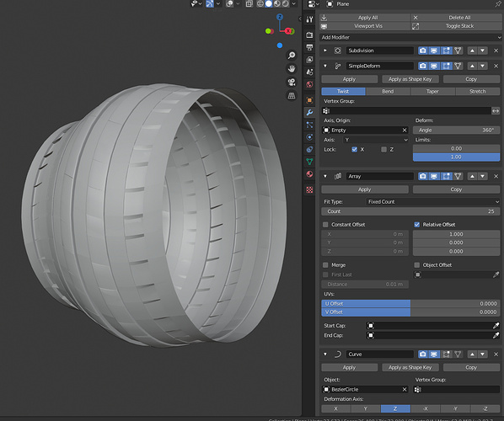This screenshot has width=504, height=421.
Task: Open the Object properties tab icon
Action: [309, 100]
